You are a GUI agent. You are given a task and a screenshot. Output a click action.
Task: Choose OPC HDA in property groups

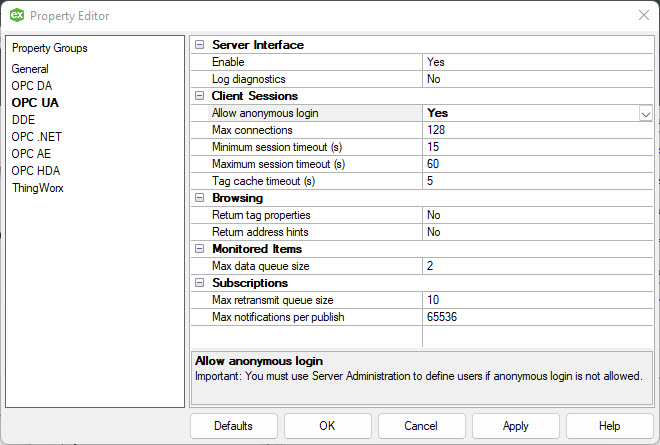(x=36, y=171)
